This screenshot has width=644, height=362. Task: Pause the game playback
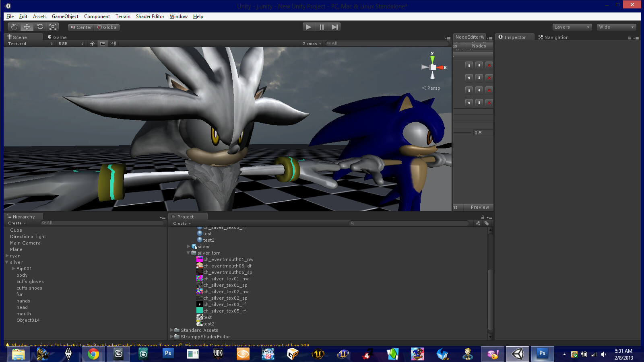pyautogui.click(x=321, y=27)
